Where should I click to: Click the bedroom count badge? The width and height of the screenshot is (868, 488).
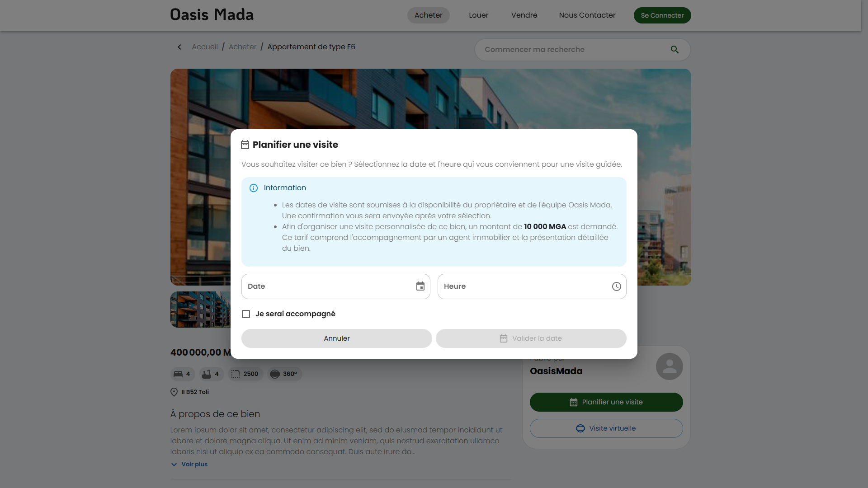183,374
